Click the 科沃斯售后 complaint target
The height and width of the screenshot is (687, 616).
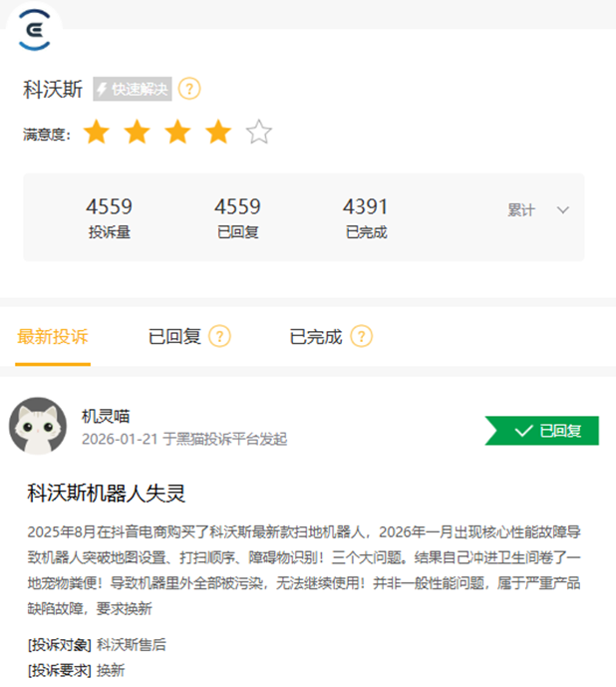131,645
